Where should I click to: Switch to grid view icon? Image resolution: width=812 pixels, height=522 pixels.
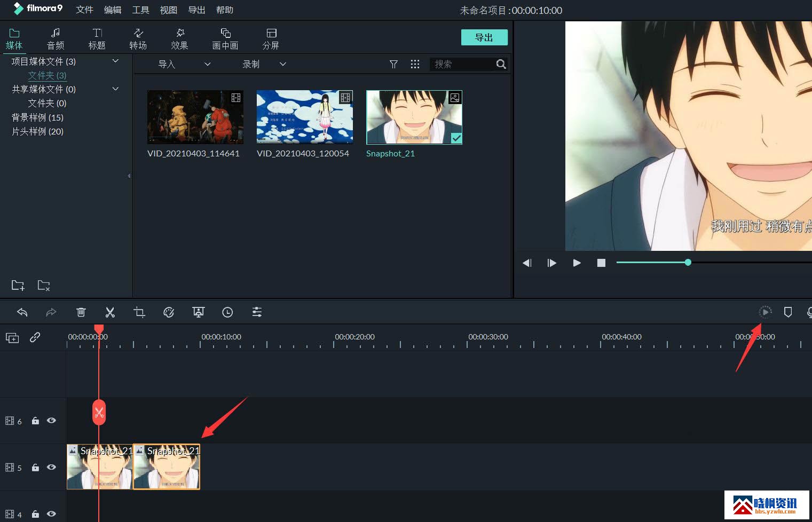coord(415,64)
